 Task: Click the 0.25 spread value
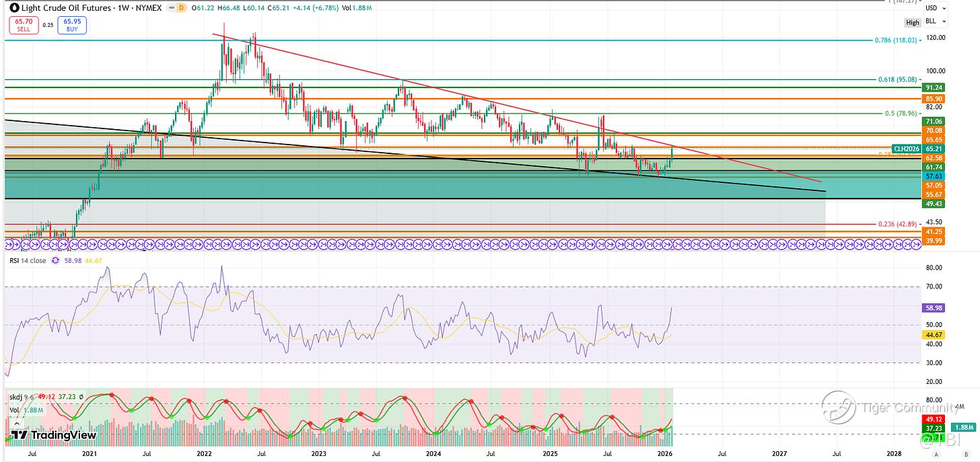tap(48, 26)
